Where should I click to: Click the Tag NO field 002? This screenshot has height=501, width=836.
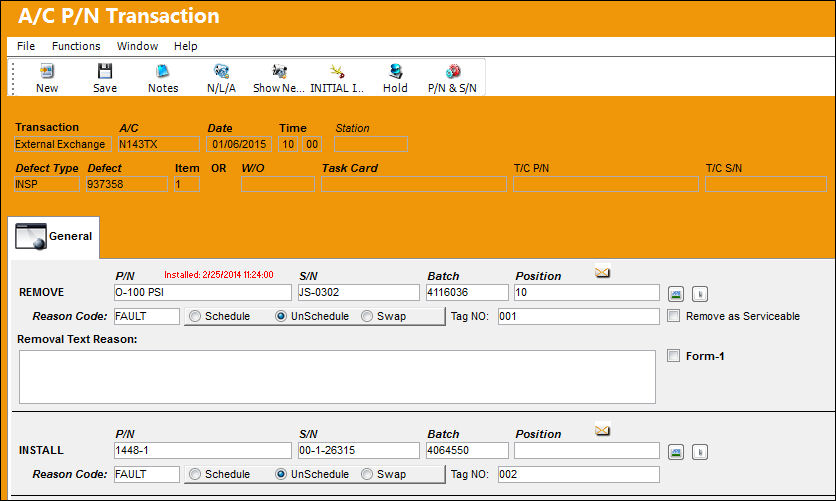point(578,474)
